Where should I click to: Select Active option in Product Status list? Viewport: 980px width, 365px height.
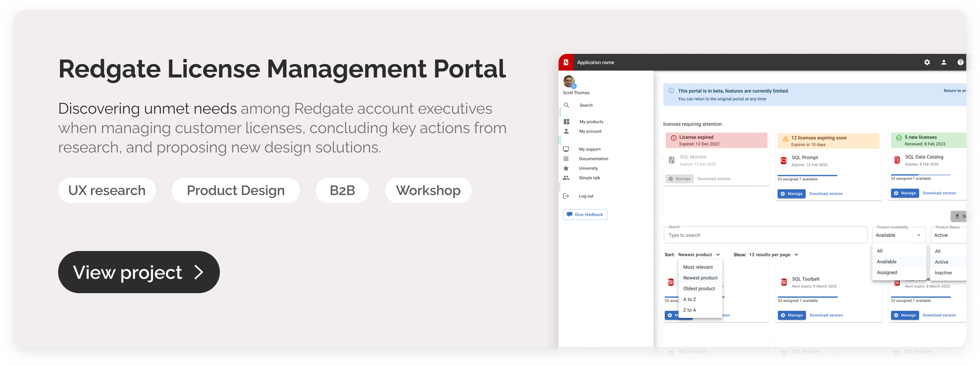(949, 262)
